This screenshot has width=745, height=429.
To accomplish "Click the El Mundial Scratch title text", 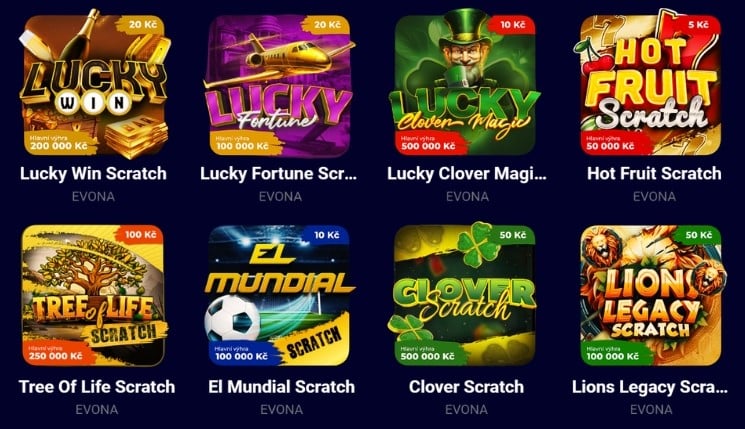I will (281, 387).
